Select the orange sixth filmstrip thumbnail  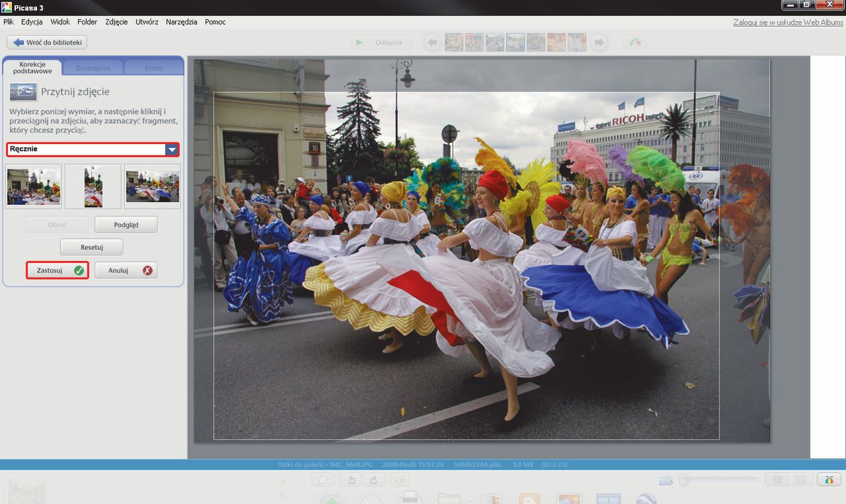pyautogui.click(x=557, y=42)
